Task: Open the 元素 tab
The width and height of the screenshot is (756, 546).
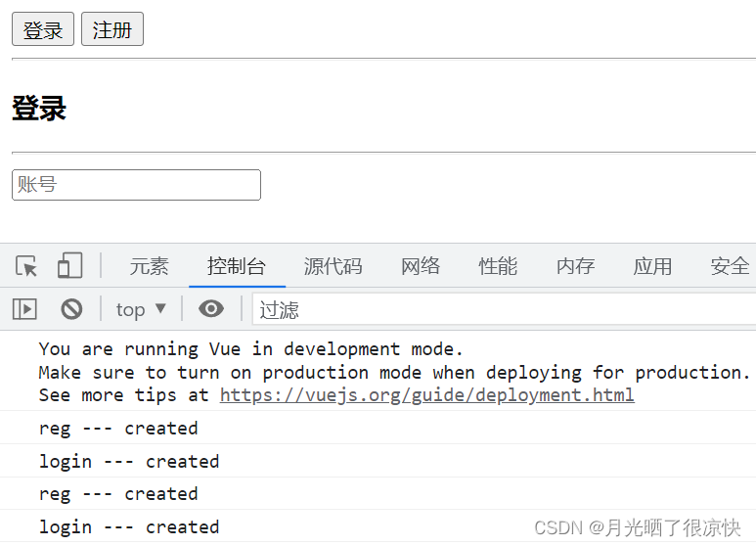Action: [149, 266]
